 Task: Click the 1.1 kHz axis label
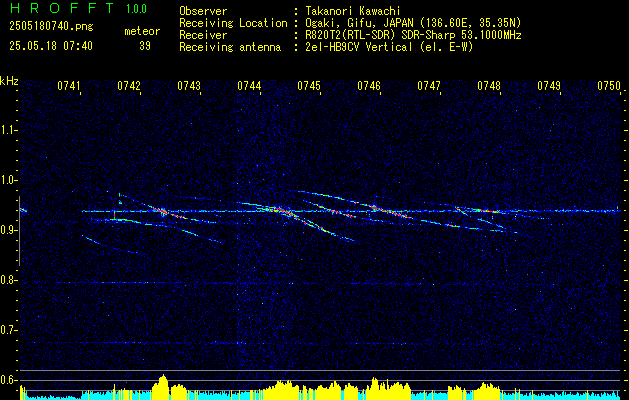(x=8, y=130)
